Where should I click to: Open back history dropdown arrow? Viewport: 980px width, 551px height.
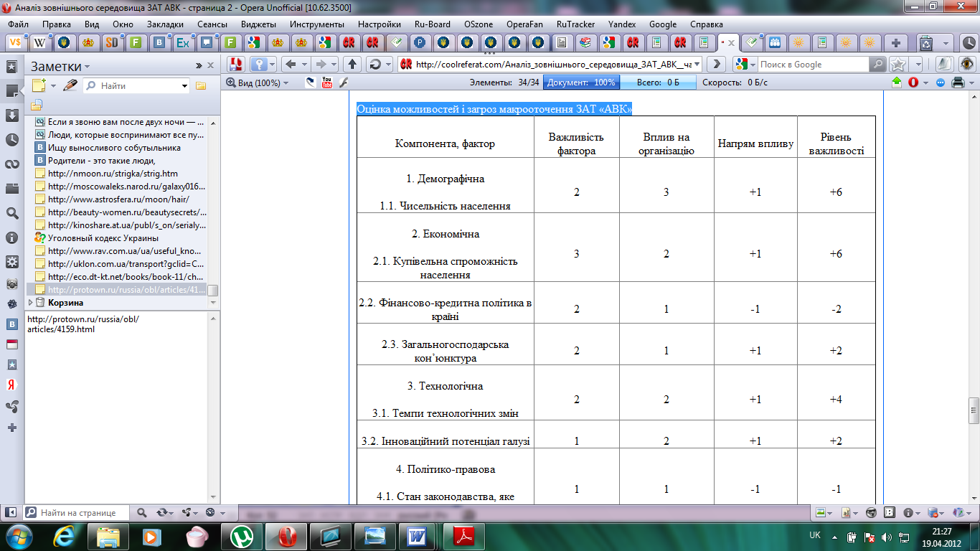click(304, 64)
